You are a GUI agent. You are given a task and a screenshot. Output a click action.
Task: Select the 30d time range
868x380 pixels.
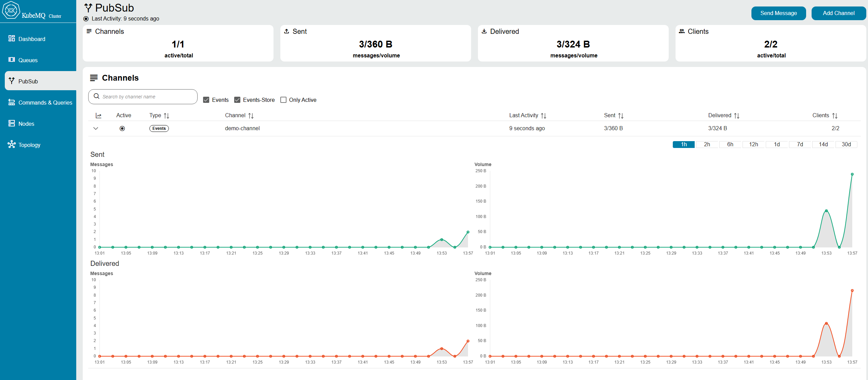coord(846,145)
